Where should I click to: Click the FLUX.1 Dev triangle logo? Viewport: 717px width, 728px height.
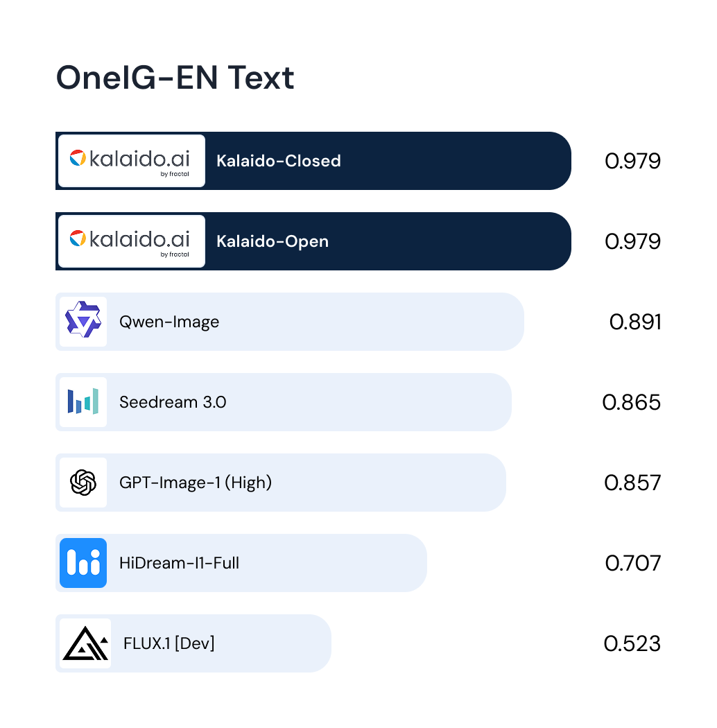tap(85, 643)
